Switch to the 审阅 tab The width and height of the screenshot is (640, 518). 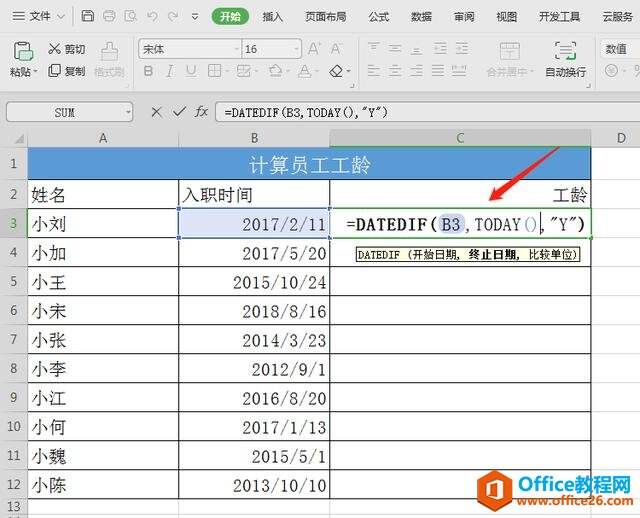[464, 17]
